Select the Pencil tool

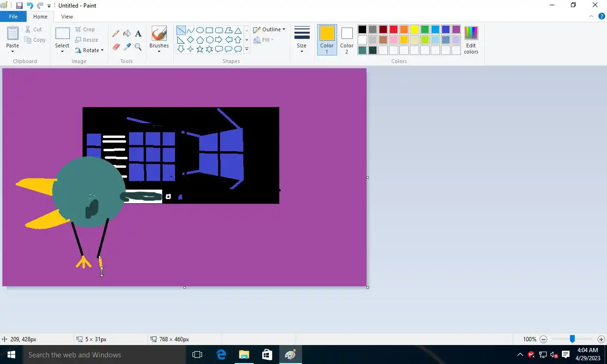[x=116, y=34]
